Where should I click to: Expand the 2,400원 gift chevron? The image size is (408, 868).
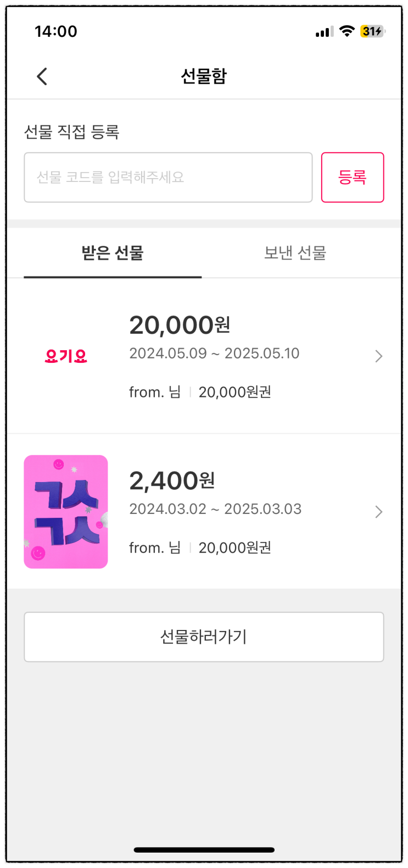[x=378, y=512]
